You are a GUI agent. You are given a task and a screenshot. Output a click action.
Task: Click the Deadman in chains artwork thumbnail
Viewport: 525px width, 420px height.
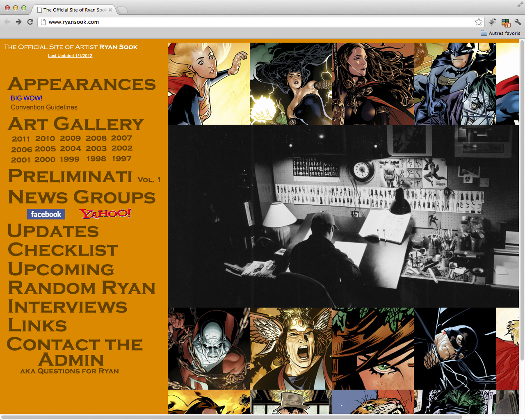pos(209,349)
